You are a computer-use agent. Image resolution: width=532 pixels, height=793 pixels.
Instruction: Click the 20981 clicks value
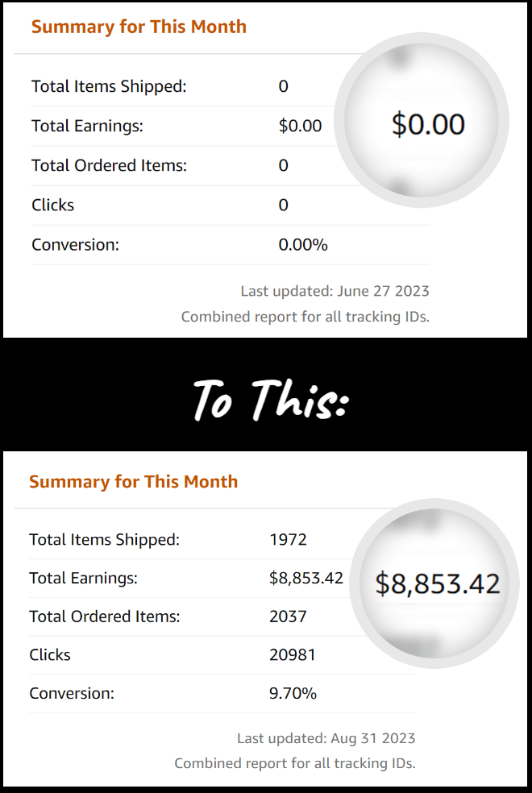pyautogui.click(x=293, y=655)
